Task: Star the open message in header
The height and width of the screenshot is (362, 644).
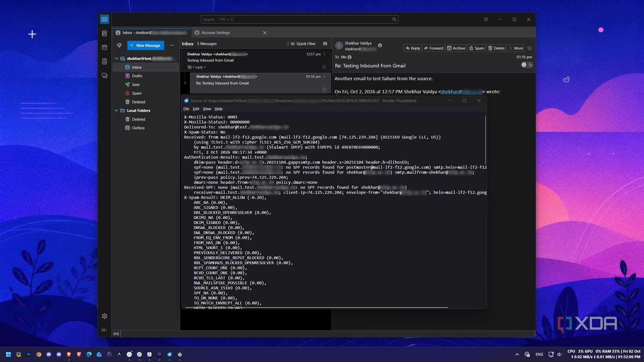Action: [x=529, y=48]
